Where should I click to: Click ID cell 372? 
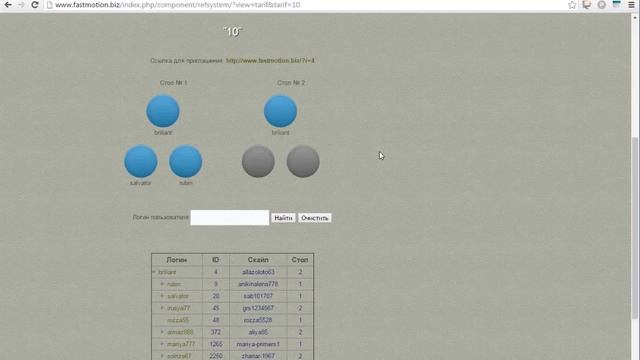tap(216, 332)
